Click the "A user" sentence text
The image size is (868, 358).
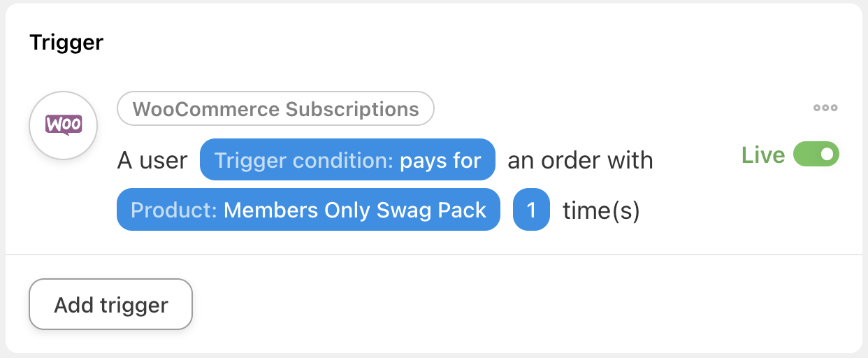click(x=152, y=161)
